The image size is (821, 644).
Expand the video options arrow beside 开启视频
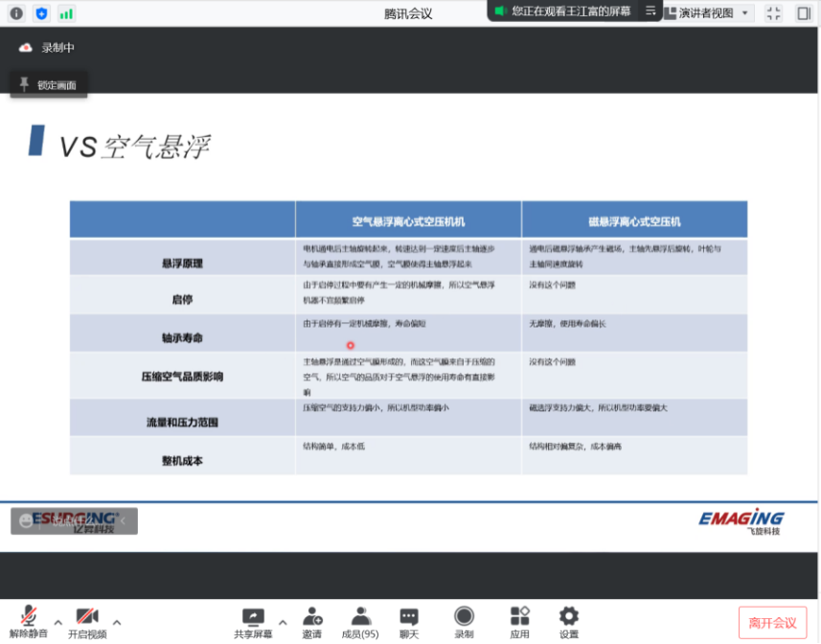point(117,623)
